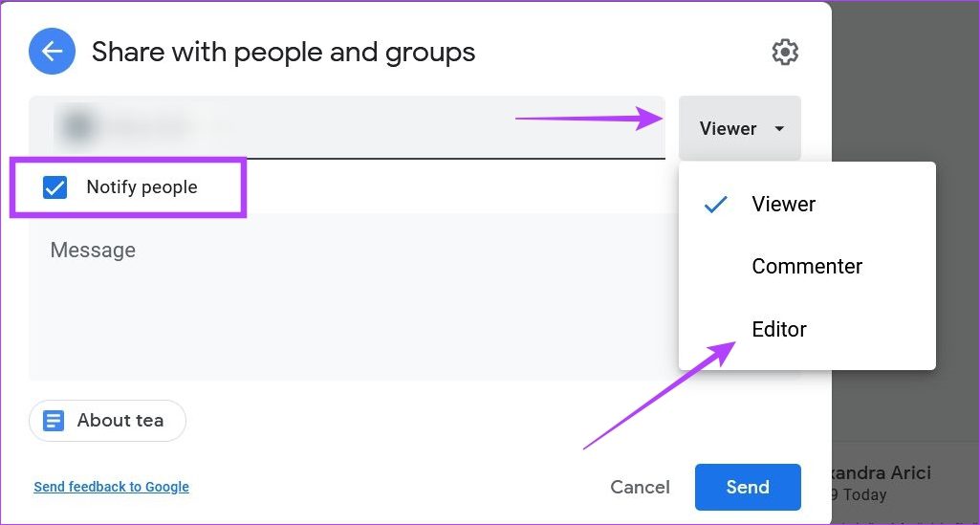Viewport: 980px width, 525px height.
Task: Open Send feedback to Google link
Action: tap(111, 487)
